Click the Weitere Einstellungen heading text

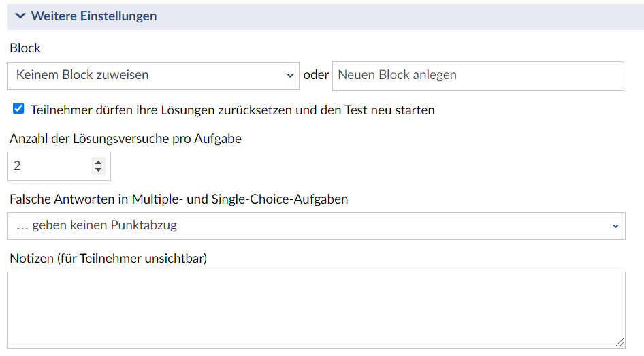(x=94, y=16)
